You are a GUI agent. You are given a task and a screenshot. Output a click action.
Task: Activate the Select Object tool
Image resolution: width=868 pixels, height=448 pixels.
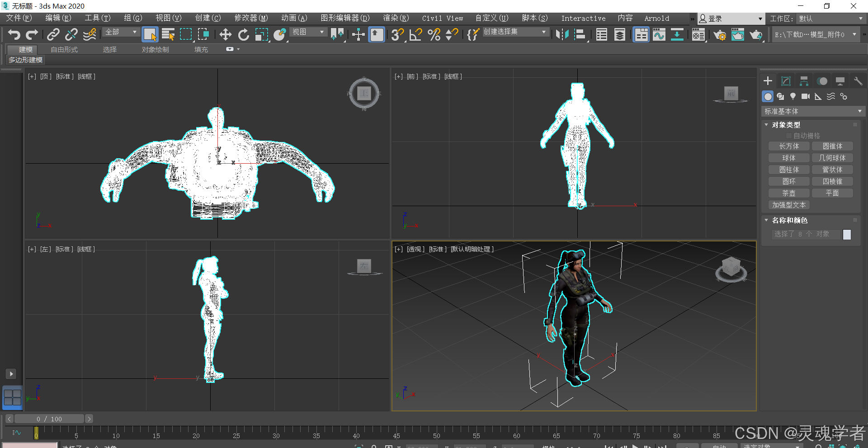pyautogui.click(x=150, y=34)
